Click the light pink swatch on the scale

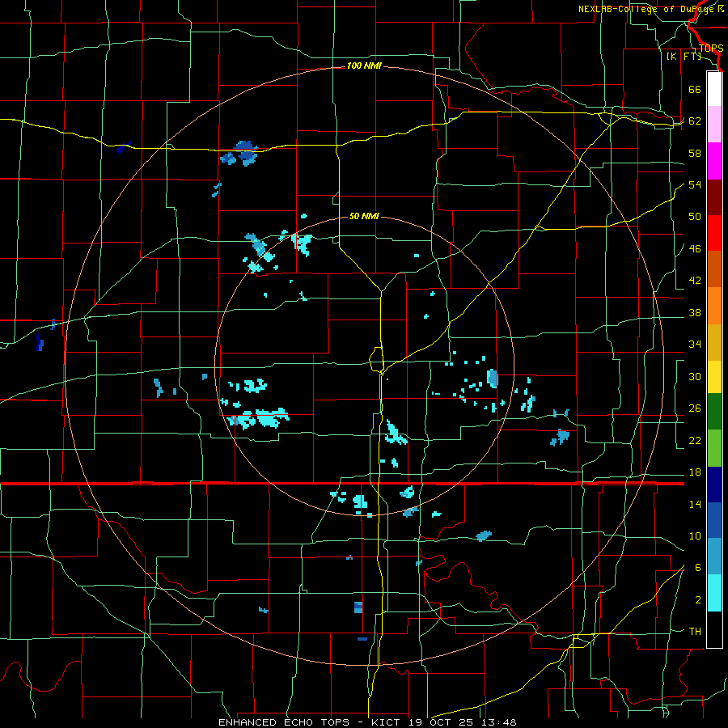coord(714,125)
